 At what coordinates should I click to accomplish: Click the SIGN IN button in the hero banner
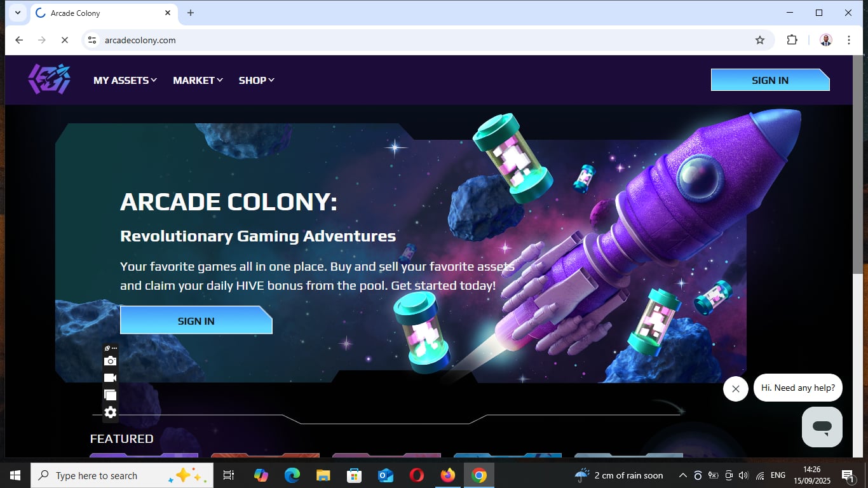[196, 320]
